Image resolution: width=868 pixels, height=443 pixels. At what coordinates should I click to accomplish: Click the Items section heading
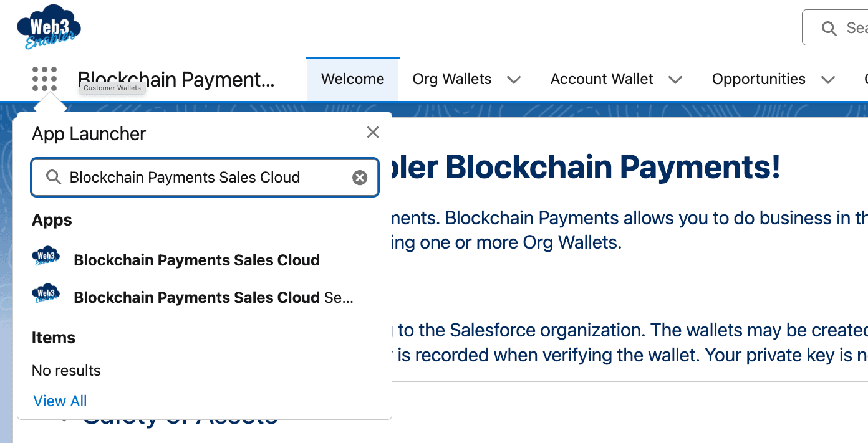click(54, 338)
